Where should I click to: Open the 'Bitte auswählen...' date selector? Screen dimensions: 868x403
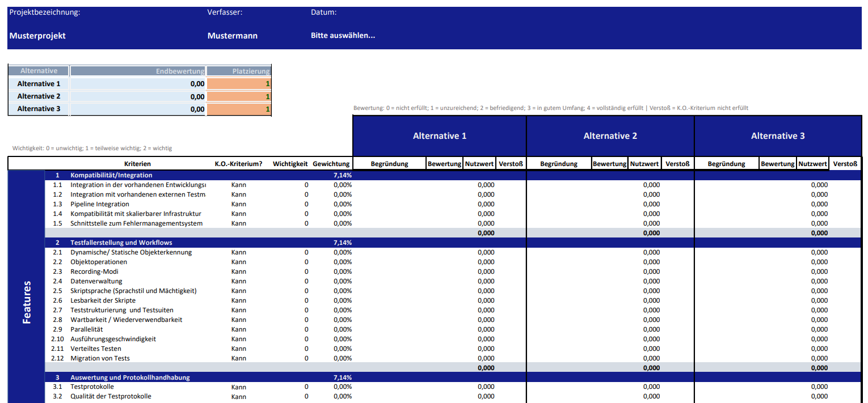point(343,36)
